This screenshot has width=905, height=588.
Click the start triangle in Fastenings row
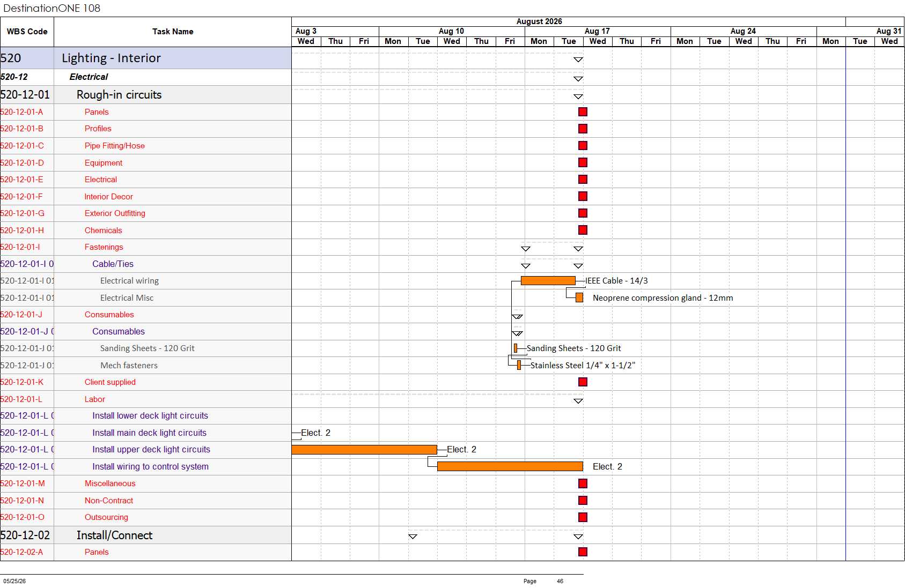click(526, 249)
